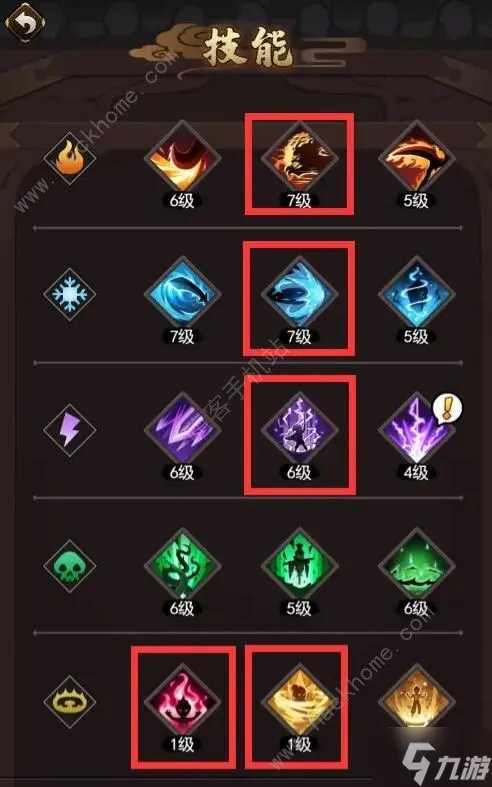Select the poison skull category icon

[69, 566]
